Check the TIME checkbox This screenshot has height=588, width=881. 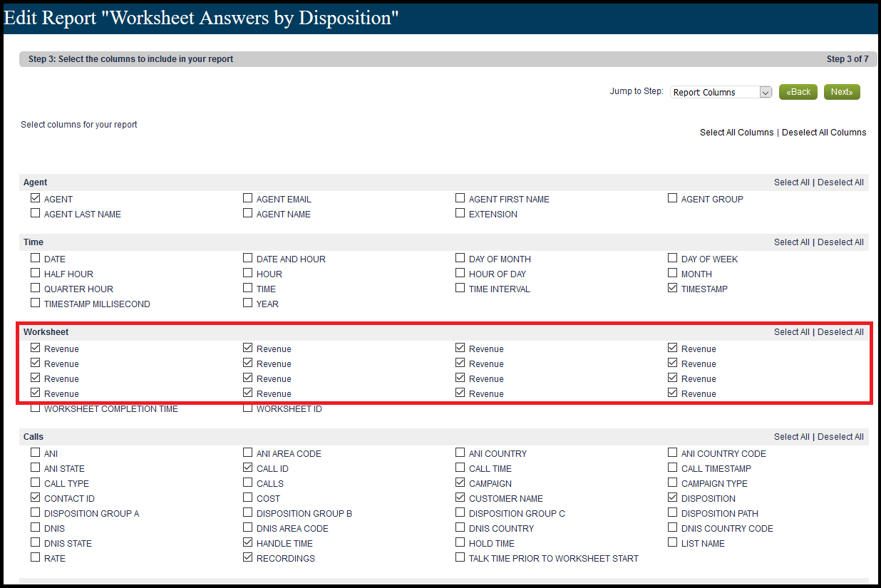click(248, 288)
